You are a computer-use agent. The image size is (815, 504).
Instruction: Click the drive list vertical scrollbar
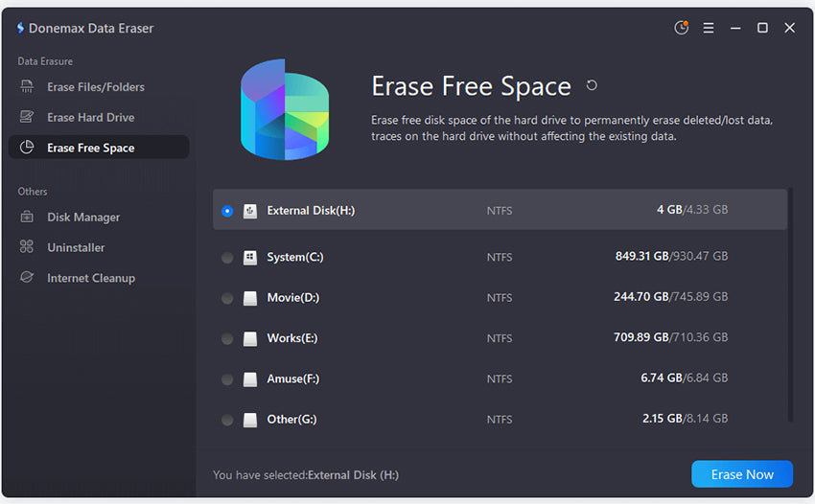point(790,305)
